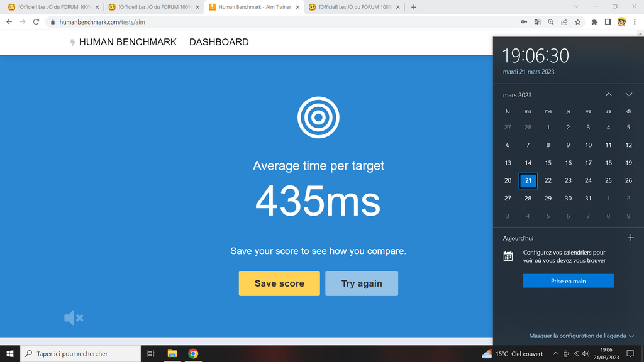Open the Chrome extensions puzzle icon

tap(594, 22)
